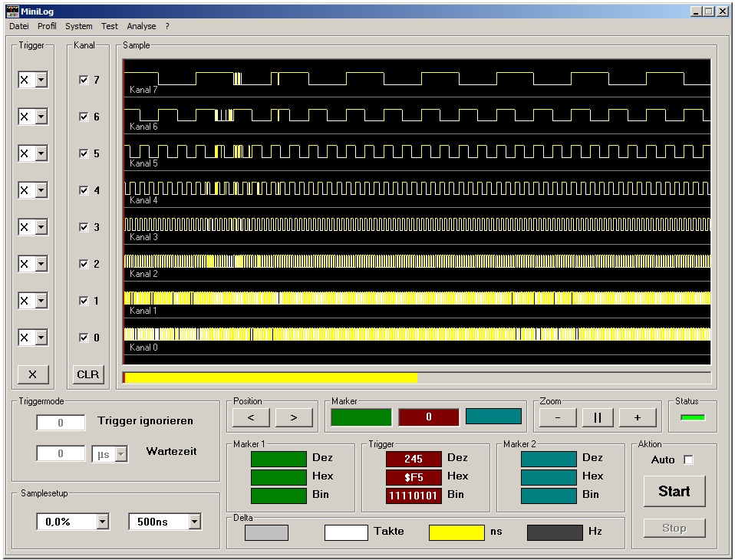
Task: Click the green Status indicator
Action: (x=693, y=417)
